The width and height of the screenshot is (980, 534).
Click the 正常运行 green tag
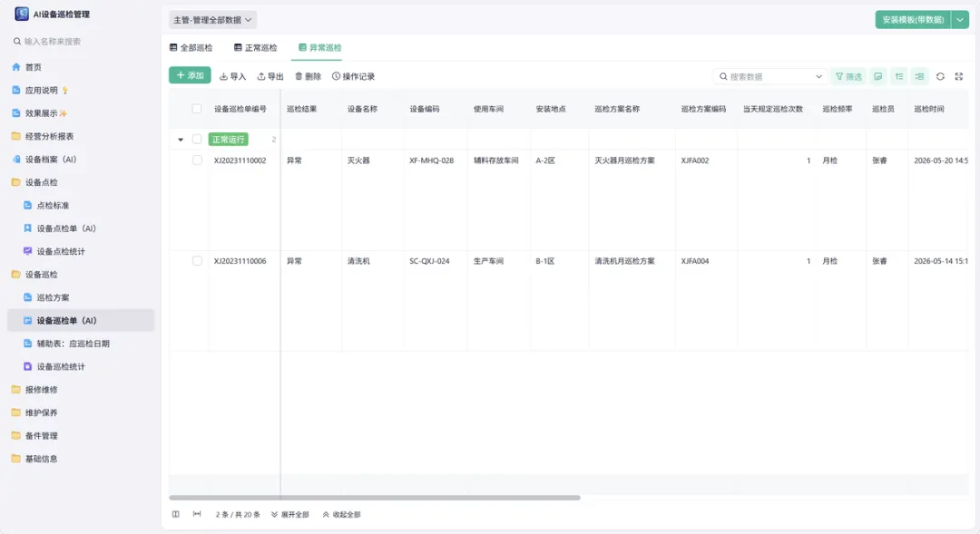[x=228, y=140]
